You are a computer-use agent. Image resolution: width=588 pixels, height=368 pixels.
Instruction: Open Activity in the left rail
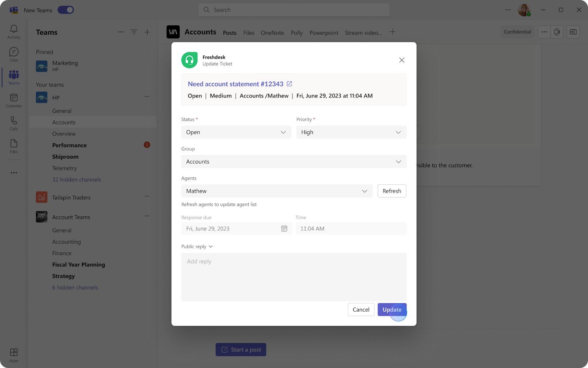(14, 32)
